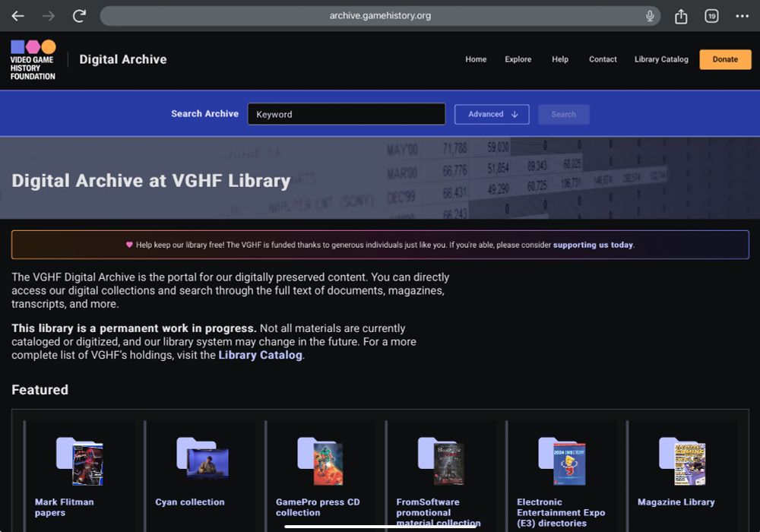Click the Video Game History Foundation logo
The height and width of the screenshot is (532, 760).
coord(33,60)
